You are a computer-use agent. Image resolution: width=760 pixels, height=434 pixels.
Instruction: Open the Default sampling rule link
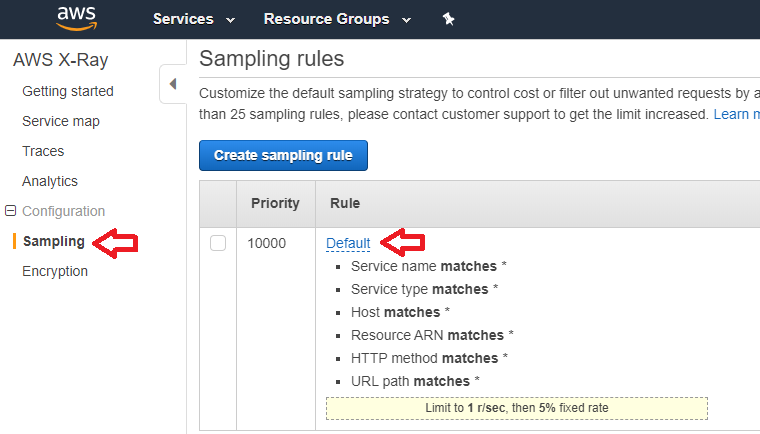point(348,243)
